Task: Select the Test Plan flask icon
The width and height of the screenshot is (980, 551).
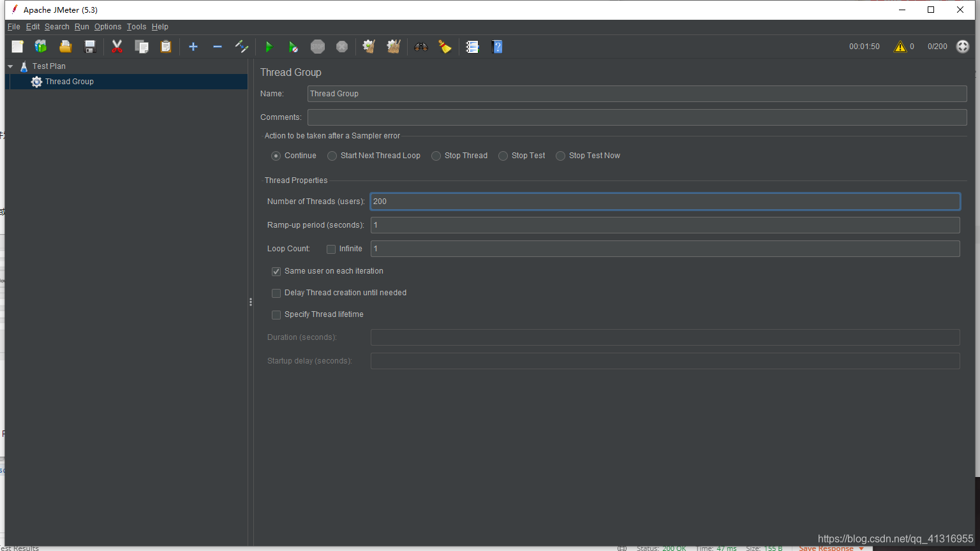Action: point(24,66)
